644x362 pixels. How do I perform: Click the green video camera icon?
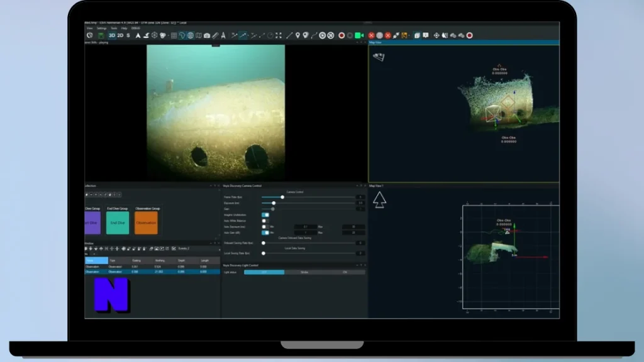click(359, 36)
